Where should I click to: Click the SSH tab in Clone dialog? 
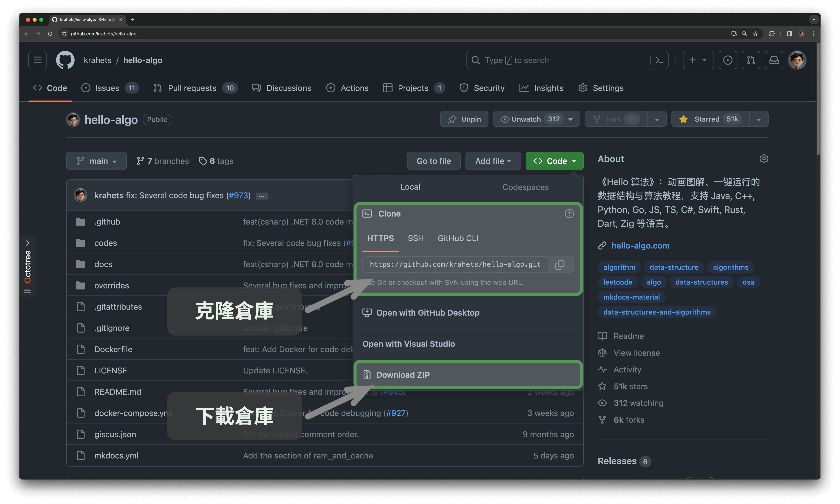tap(416, 238)
